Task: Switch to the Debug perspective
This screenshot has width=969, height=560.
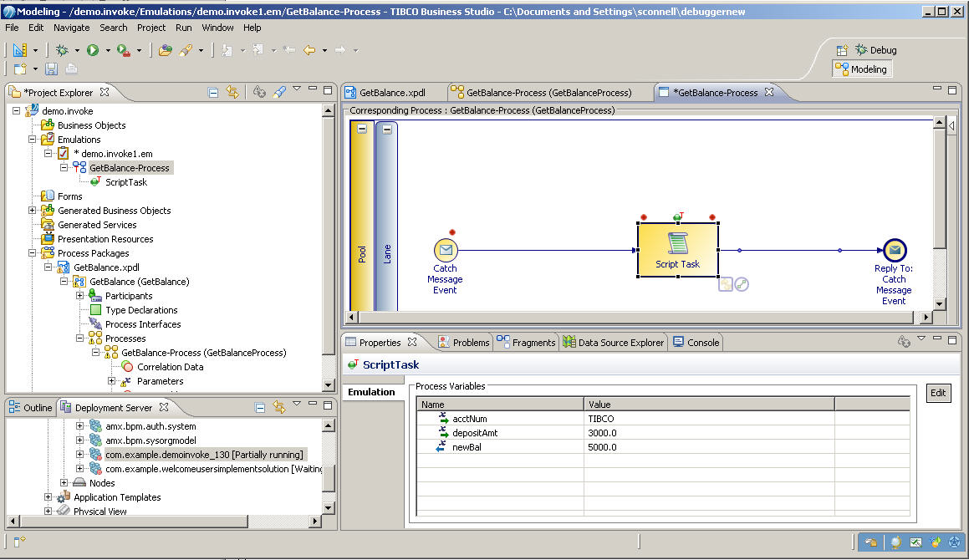Action: click(x=875, y=50)
